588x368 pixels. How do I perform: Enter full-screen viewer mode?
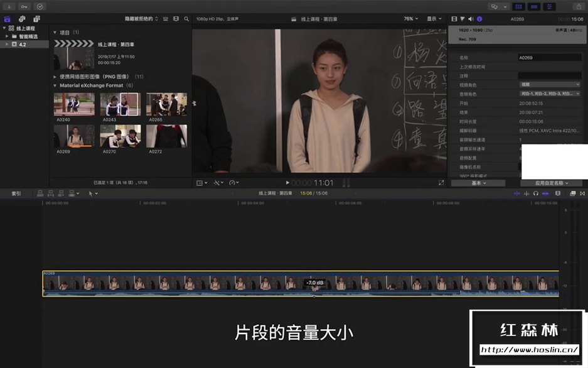coord(441,183)
